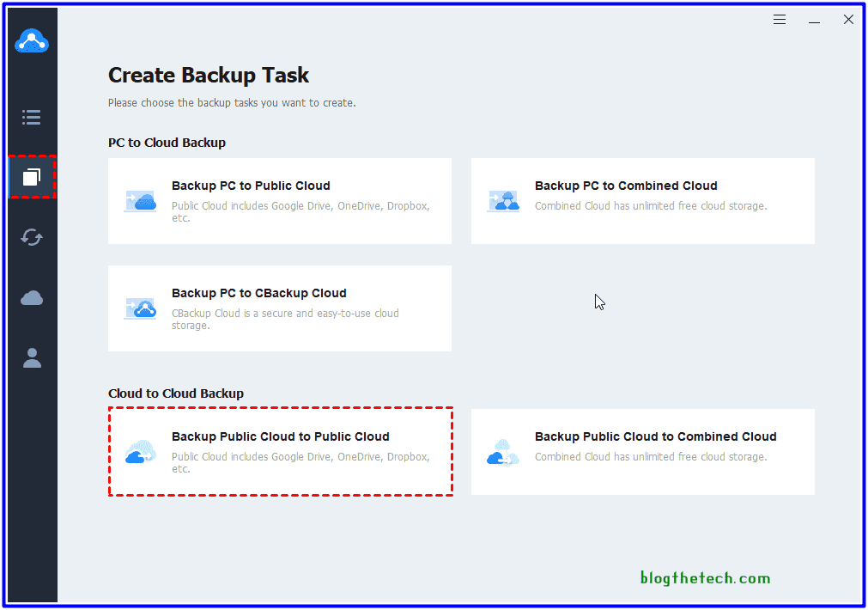This screenshot has width=868, height=610.
Task: Click the Public Cloud to Public Cloud icon
Action: click(x=140, y=452)
